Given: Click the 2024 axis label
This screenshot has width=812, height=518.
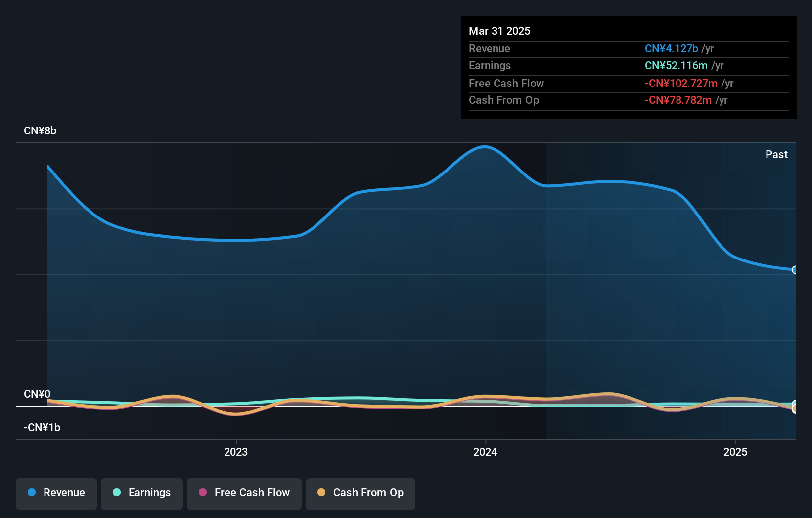Looking at the screenshot, I should (485, 452).
